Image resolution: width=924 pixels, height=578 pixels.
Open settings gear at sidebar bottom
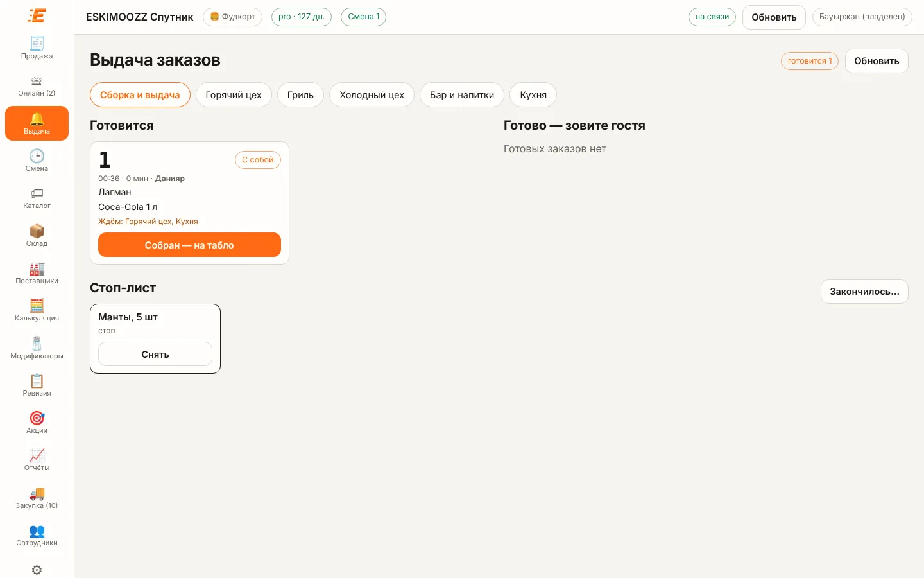pos(37,570)
